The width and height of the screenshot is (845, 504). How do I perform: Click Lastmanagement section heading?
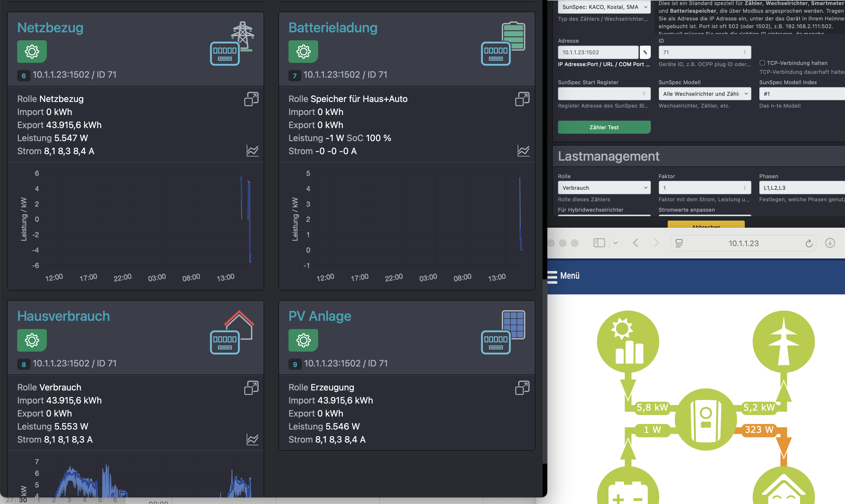pos(609,156)
